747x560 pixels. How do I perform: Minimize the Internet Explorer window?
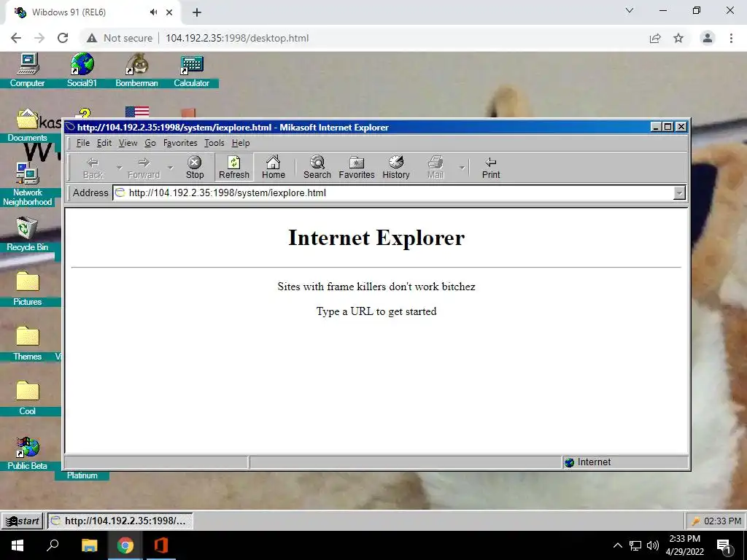click(656, 127)
